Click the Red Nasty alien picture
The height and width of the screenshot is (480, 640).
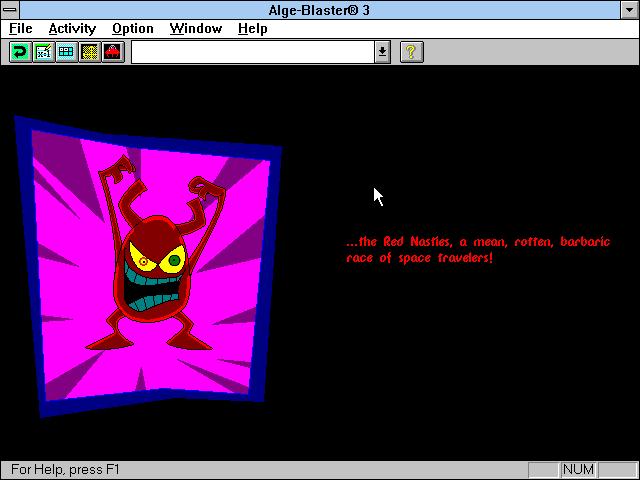(149, 267)
